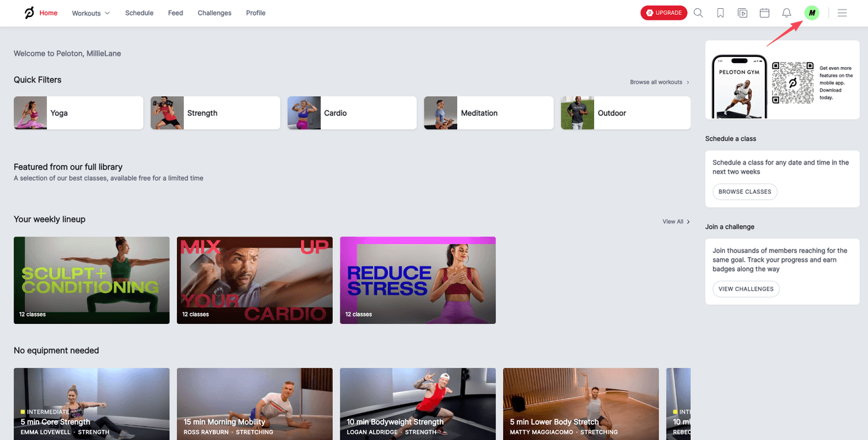This screenshot has height=440, width=868.
Task: Click BROWSE CLASSES to schedule a class
Action: (x=745, y=191)
